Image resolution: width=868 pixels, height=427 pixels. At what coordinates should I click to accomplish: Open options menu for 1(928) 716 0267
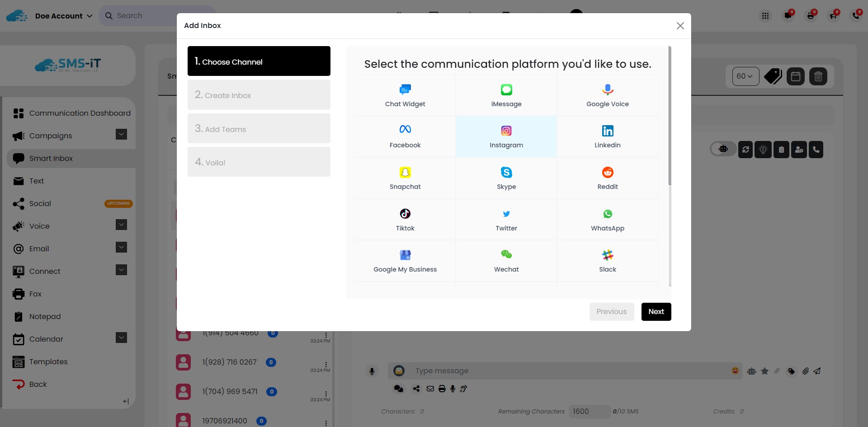click(326, 364)
